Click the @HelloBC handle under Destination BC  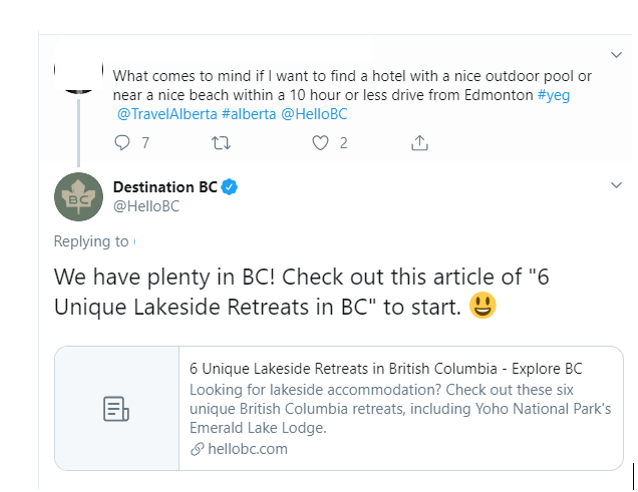pos(145,207)
